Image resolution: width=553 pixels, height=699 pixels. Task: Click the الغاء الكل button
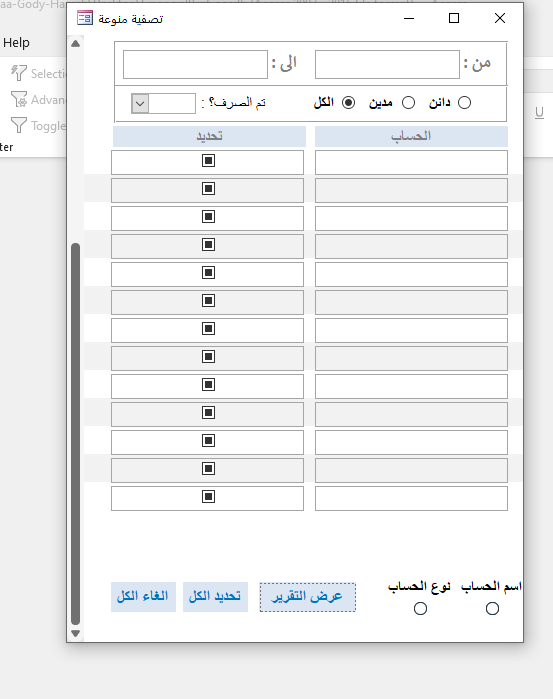click(x=143, y=597)
